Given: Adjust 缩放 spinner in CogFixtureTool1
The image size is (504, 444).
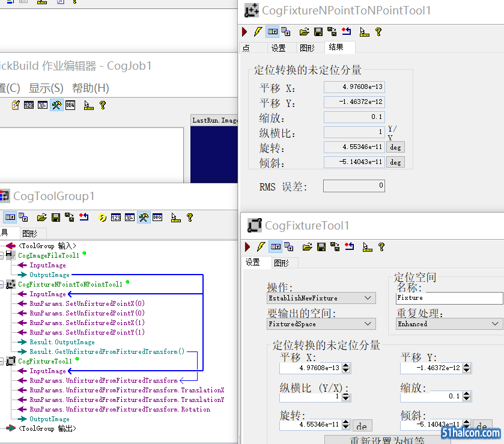Looking at the screenshot, I should tap(467, 396).
